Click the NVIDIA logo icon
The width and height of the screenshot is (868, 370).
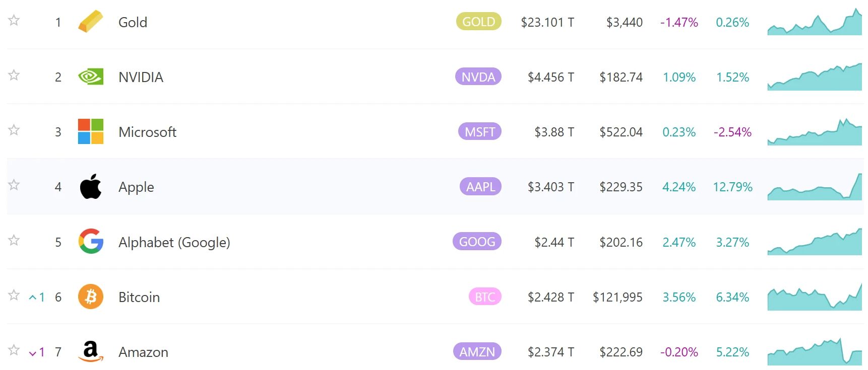(x=91, y=77)
